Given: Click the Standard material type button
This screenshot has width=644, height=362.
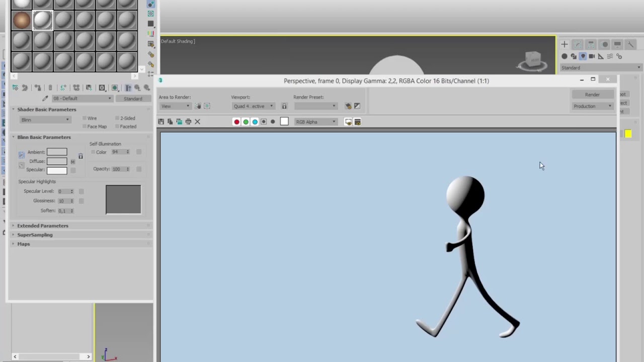Looking at the screenshot, I should coord(133,99).
